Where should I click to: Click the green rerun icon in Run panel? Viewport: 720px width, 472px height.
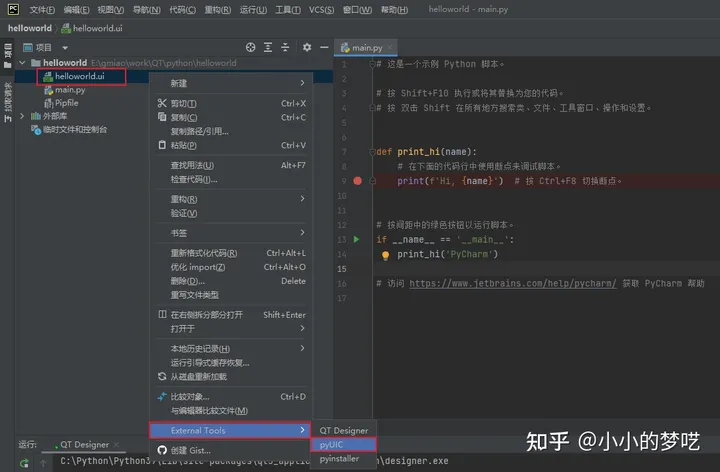pyautogui.click(x=24, y=463)
